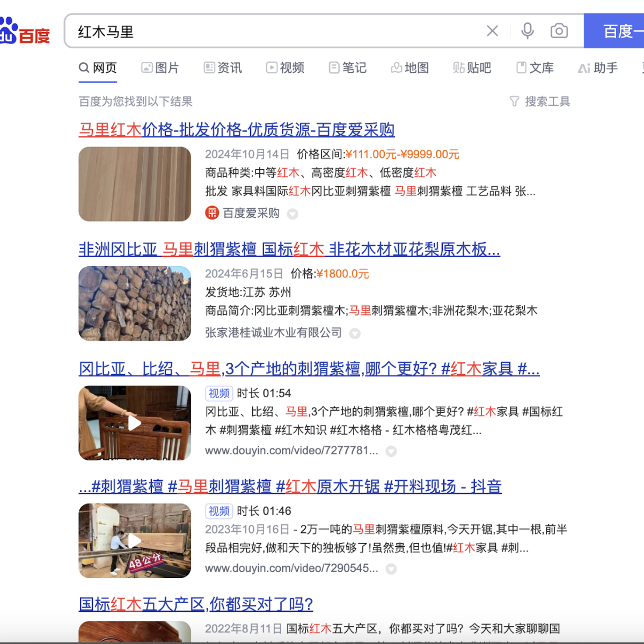Image resolution: width=644 pixels, height=644 pixels.
Task: Click the date 2024年6月15日
Action: click(x=244, y=274)
